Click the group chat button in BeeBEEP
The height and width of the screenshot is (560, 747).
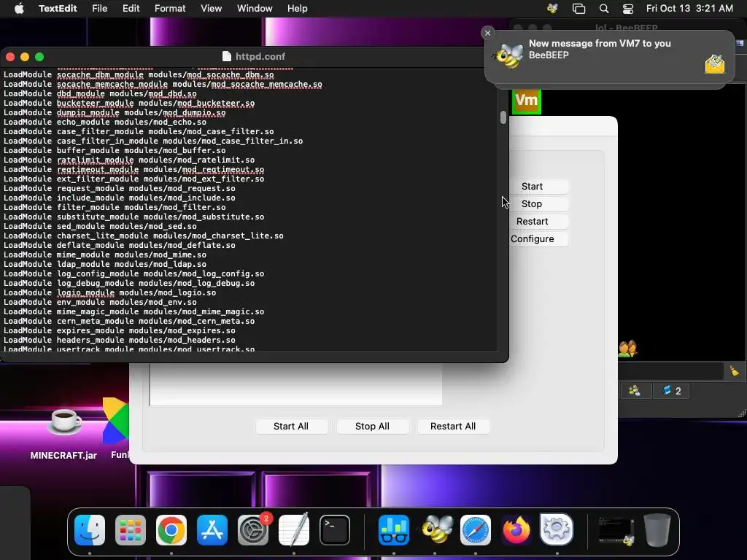tap(635, 391)
